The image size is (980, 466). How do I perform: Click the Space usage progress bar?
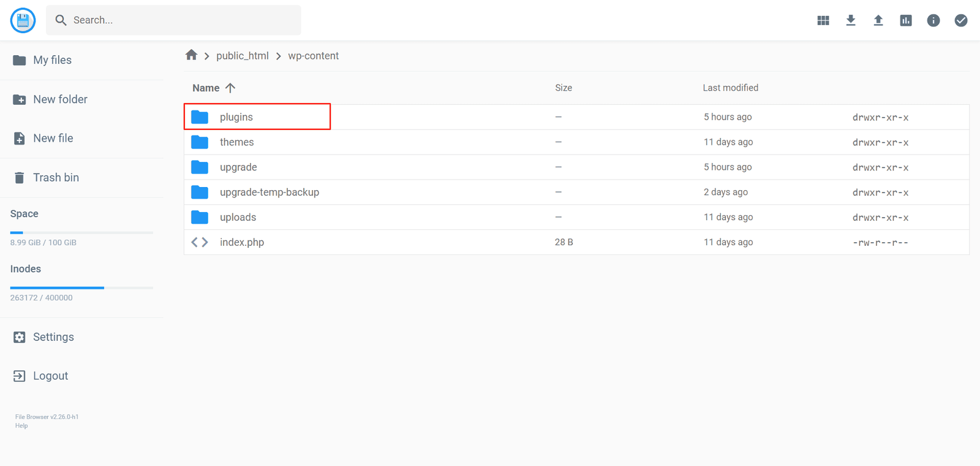pos(81,233)
